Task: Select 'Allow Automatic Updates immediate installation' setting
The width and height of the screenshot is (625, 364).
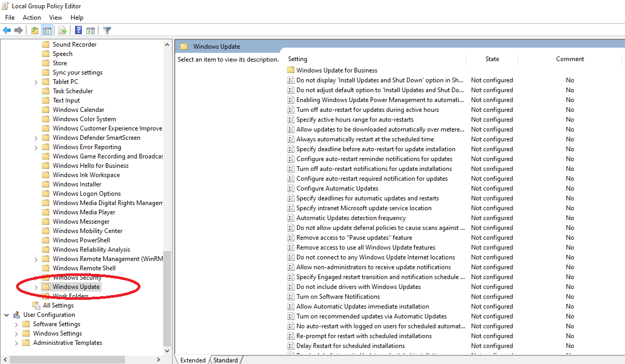Action: point(363,307)
